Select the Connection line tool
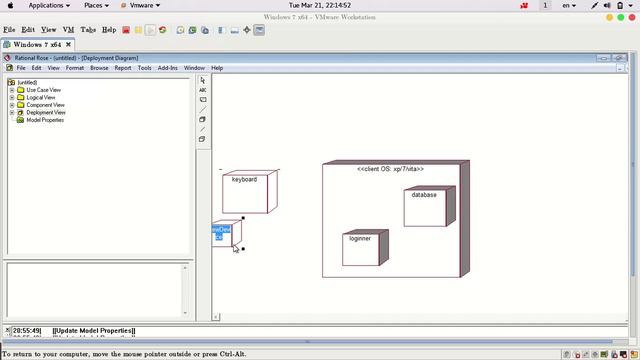The height and width of the screenshot is (360, 640). (x=203, y=129)
